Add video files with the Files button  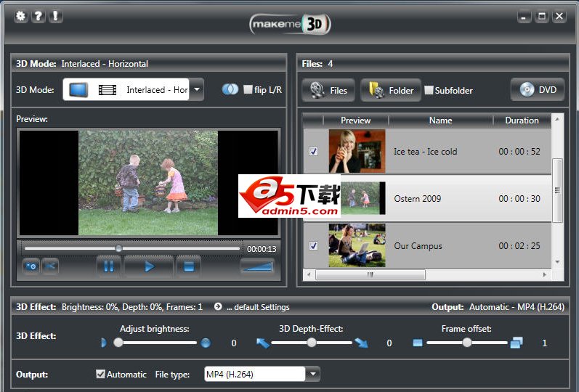(x=328, y=90)
